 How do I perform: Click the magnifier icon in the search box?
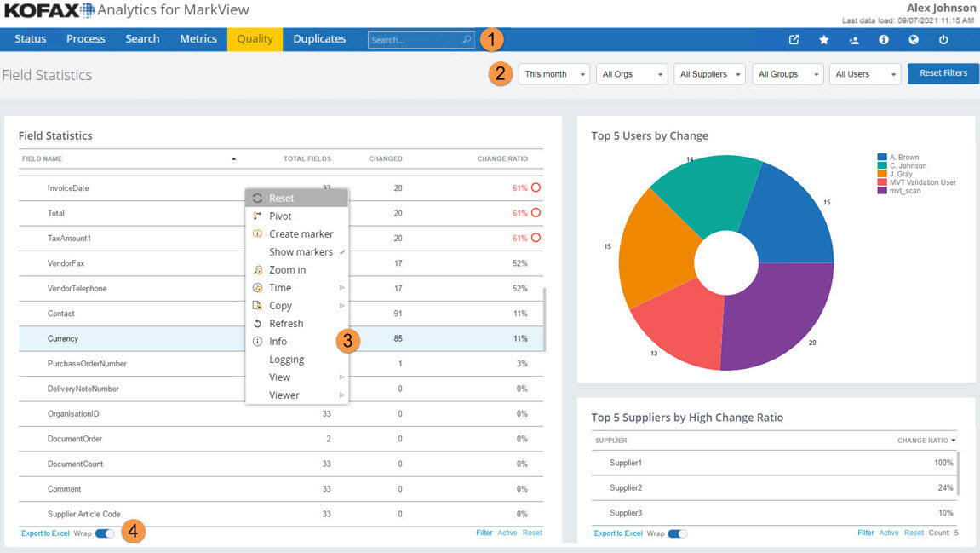(467, 39)
